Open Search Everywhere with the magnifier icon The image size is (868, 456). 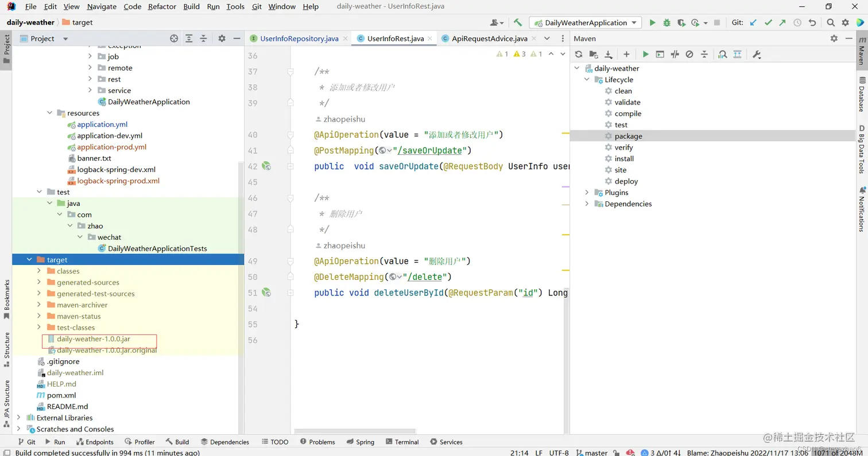point(831,22)
